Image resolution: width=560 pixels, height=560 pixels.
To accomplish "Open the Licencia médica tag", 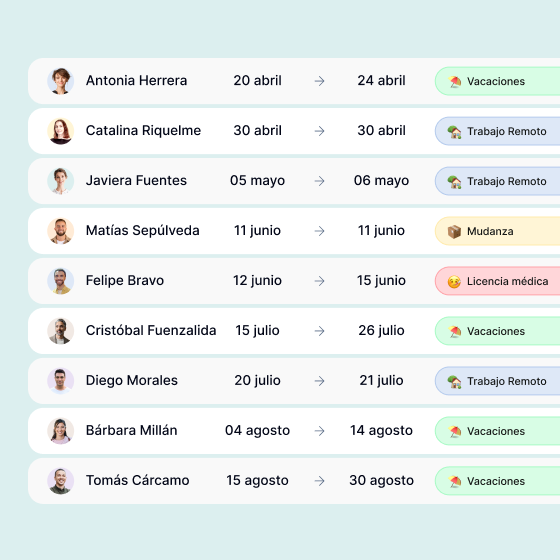I will coord(498,281).
